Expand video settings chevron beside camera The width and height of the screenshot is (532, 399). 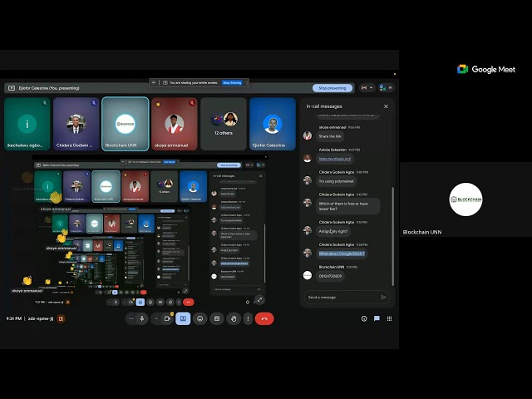pyautogui.click(x=156, y=318)
